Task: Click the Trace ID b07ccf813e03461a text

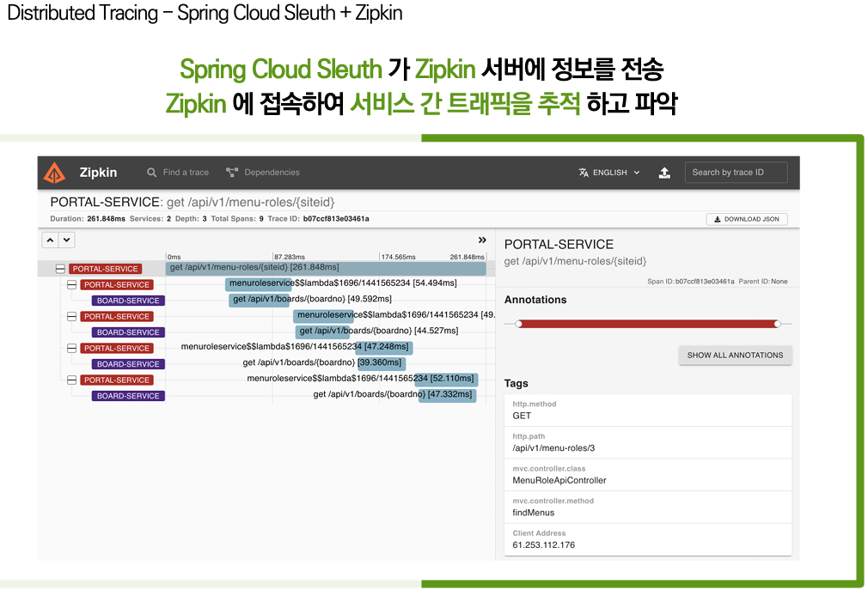Action: (336, 219)
